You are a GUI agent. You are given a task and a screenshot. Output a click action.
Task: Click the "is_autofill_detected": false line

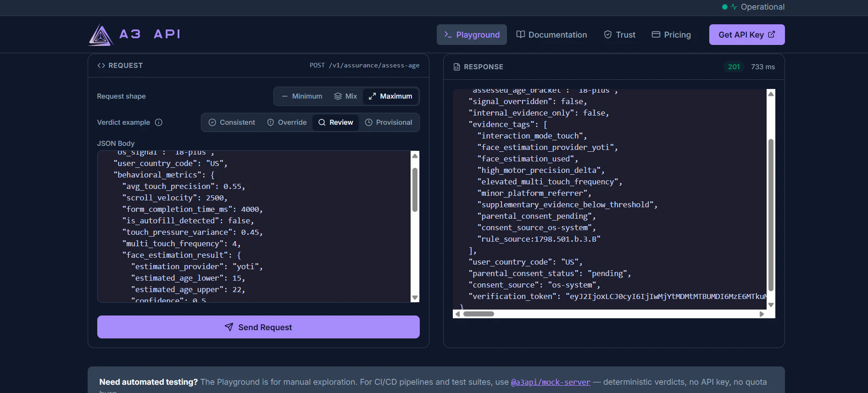pyautogui.click(x=188, y=221)
